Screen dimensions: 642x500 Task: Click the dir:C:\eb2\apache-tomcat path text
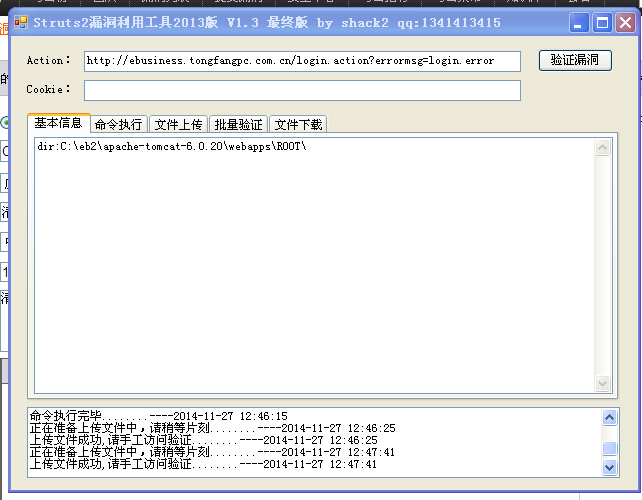point(172,147)
